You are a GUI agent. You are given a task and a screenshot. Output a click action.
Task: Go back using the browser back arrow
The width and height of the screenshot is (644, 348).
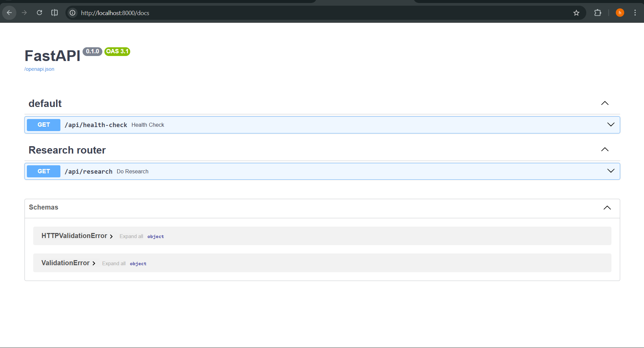9,13
